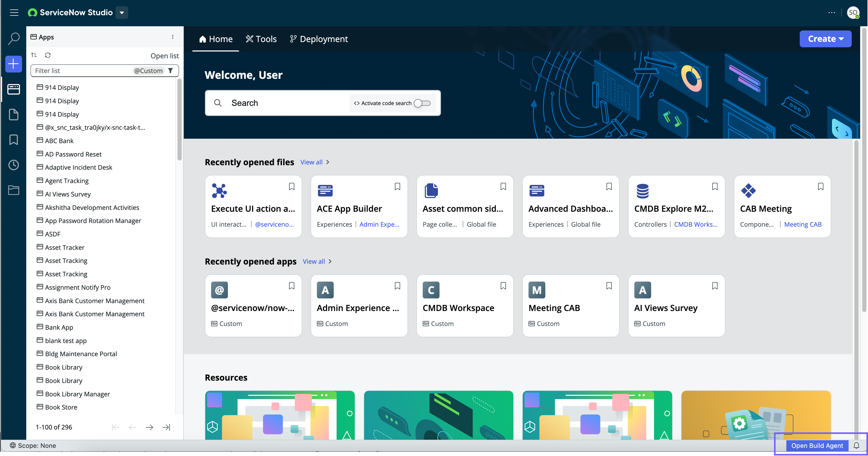Viewport: 868px width, 456px height.
Task: Switch to the Deployment tab
Action: tap(319, 39)
